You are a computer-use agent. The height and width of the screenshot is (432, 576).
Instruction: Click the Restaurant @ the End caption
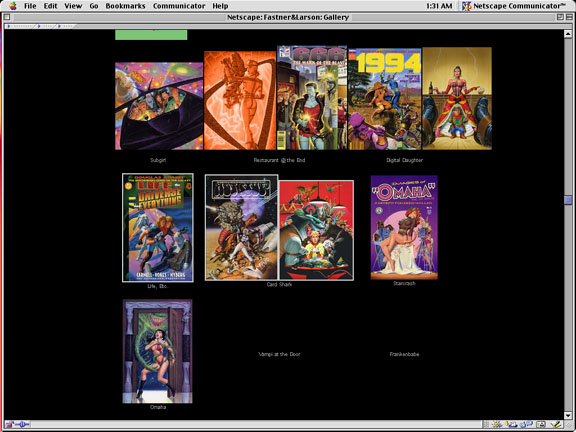[279, 160]
